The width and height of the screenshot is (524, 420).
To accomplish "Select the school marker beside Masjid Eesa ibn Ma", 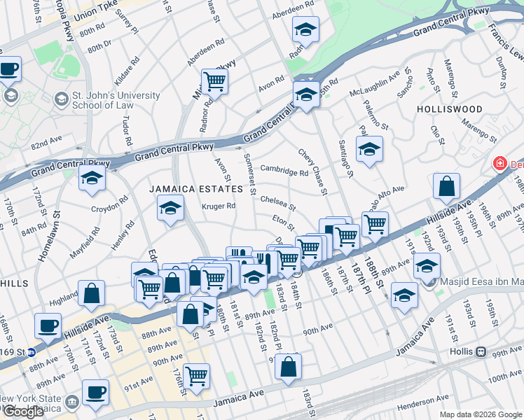I will pos(427,268).
